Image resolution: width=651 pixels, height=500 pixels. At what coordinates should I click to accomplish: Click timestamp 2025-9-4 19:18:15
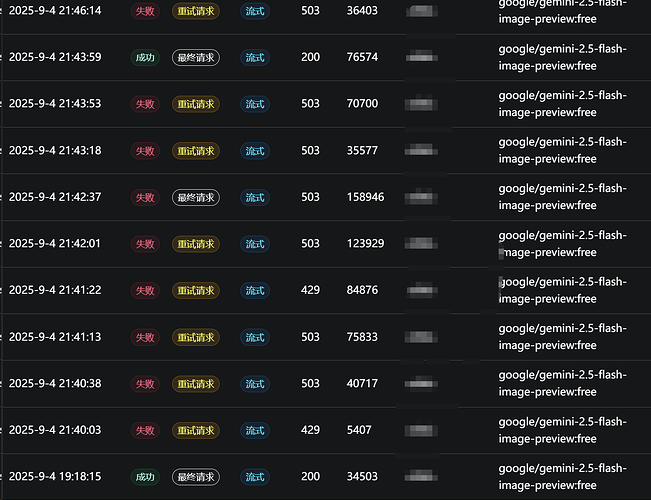[55, 476]
